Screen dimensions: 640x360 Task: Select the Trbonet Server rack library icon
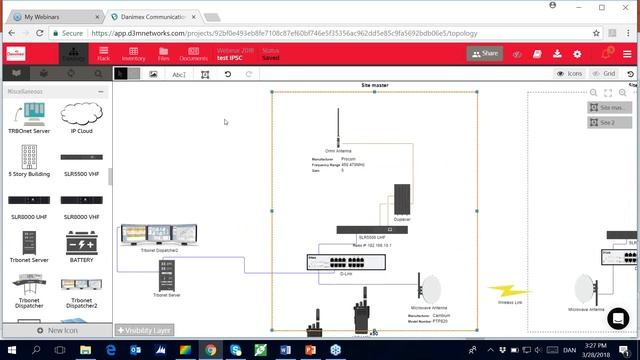(29, 247)
